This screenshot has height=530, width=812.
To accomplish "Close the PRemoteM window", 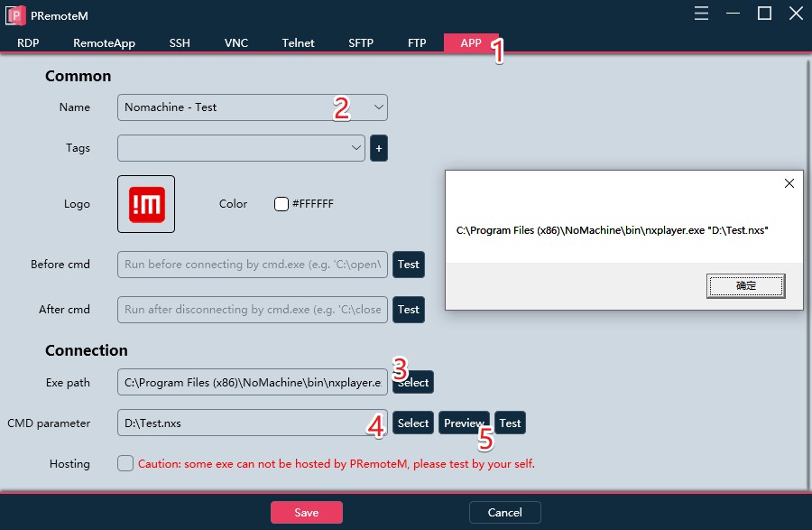I will tap(796, 13).
